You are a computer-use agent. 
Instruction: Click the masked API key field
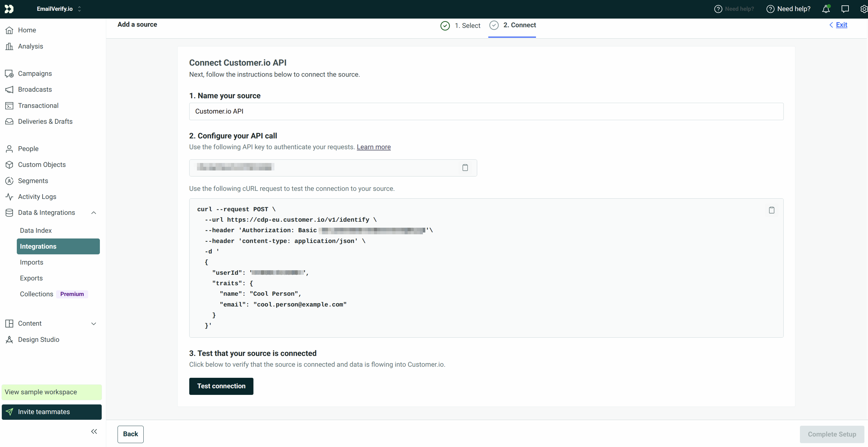(333, 168)
